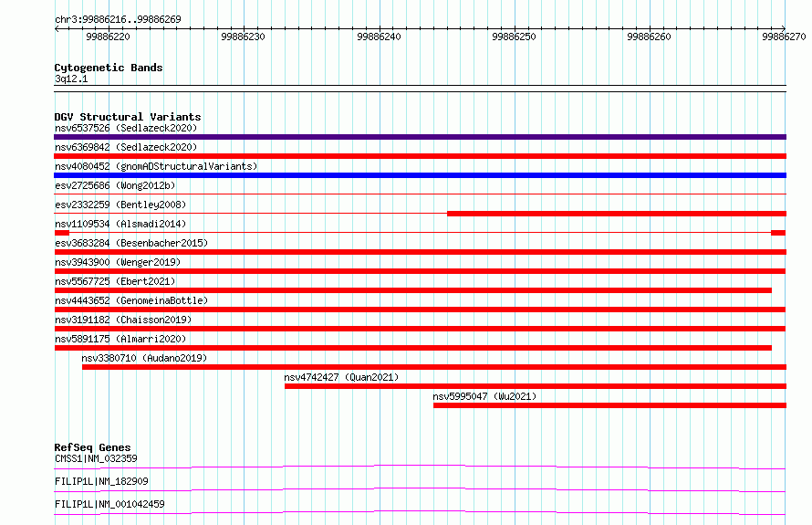This screenshot has width=812, height=525.
Task: Click FILIP1L|NM_182909 gene label
Action: click(101, 481)
